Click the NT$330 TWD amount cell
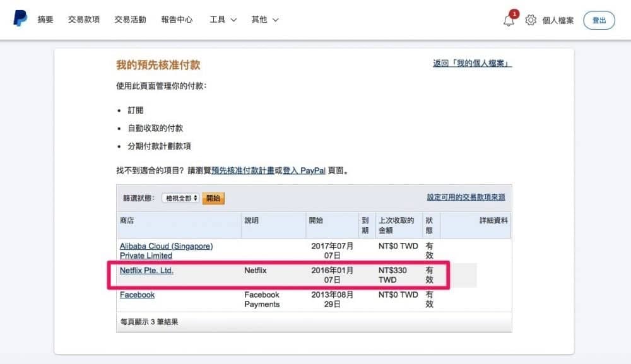 (392, 275)
